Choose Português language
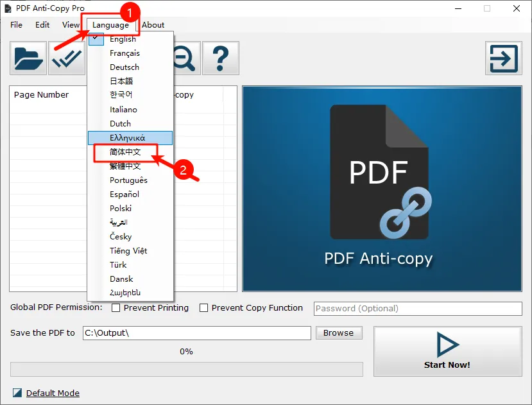Image resolution: width=532 pixels, height=405 pixels. pyautogui.click(x=130, y=180)
